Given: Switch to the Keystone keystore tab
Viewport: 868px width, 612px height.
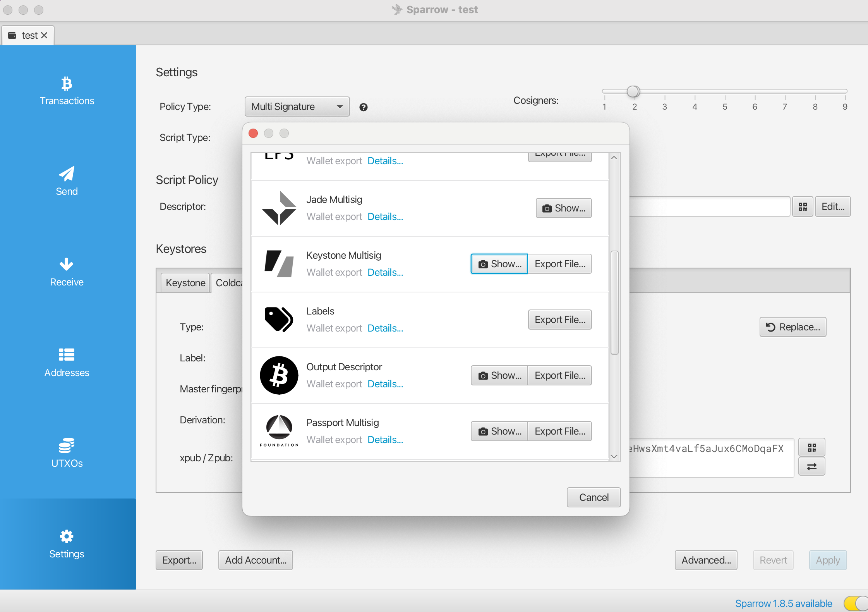Looking at the screenshot, I should coord(185,283).
